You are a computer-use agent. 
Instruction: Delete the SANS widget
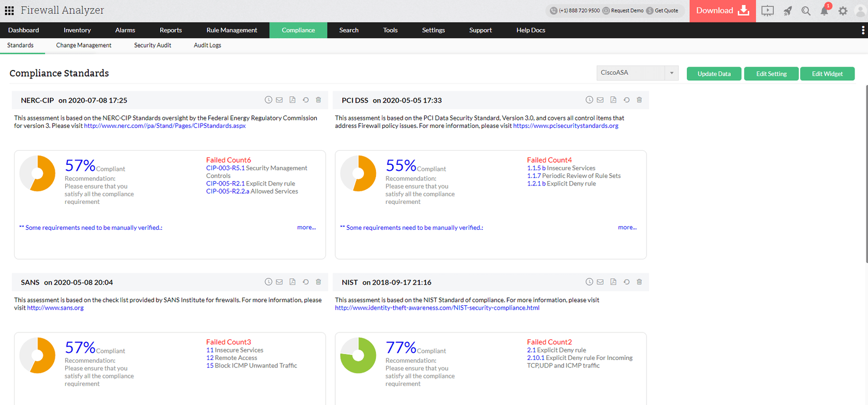(318, 282)
